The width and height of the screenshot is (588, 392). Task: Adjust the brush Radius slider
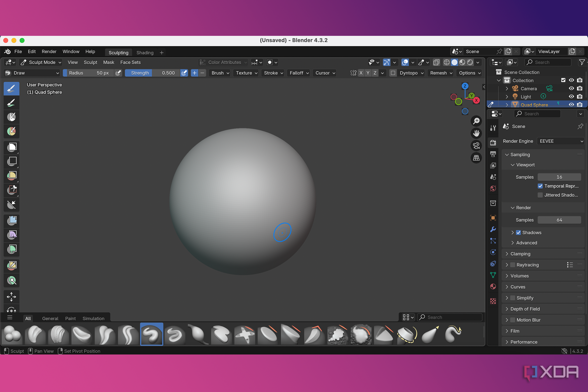[88, 73]
